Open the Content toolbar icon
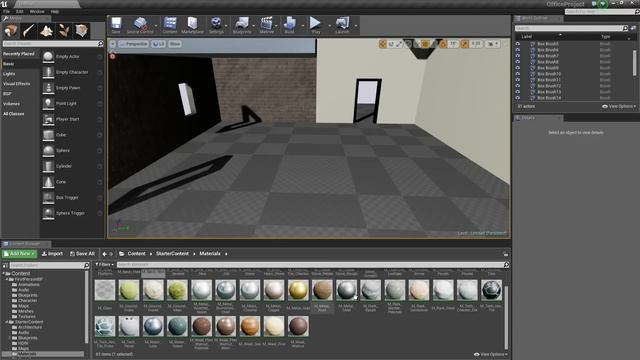 (x=170, y=25)
